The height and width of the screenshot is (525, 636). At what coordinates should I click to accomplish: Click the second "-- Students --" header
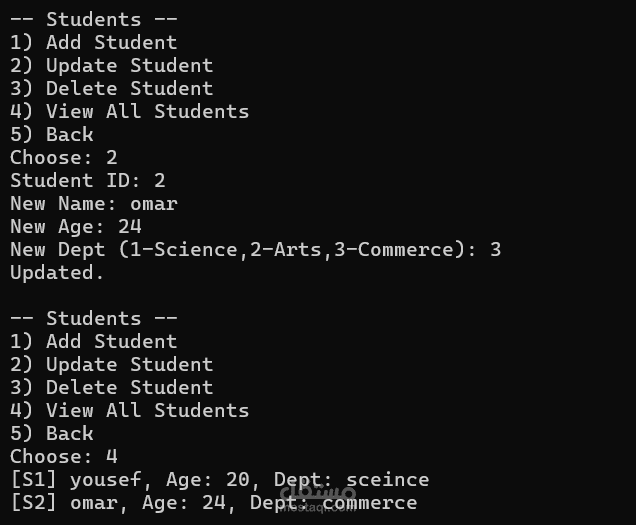(x=76, y=318)
